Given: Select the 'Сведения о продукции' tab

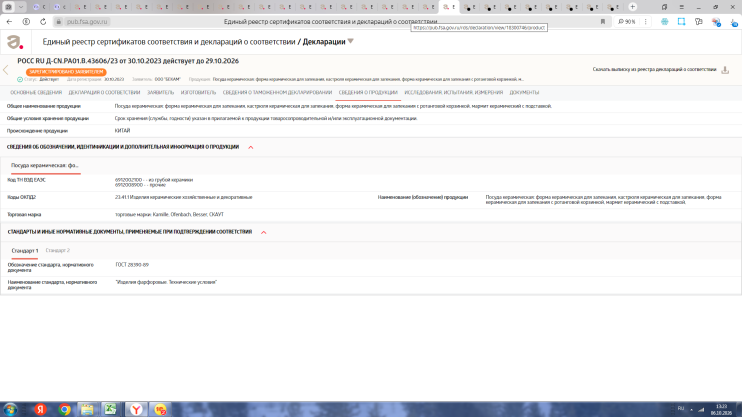Looking at the screenshot, I should pos(368,92).
